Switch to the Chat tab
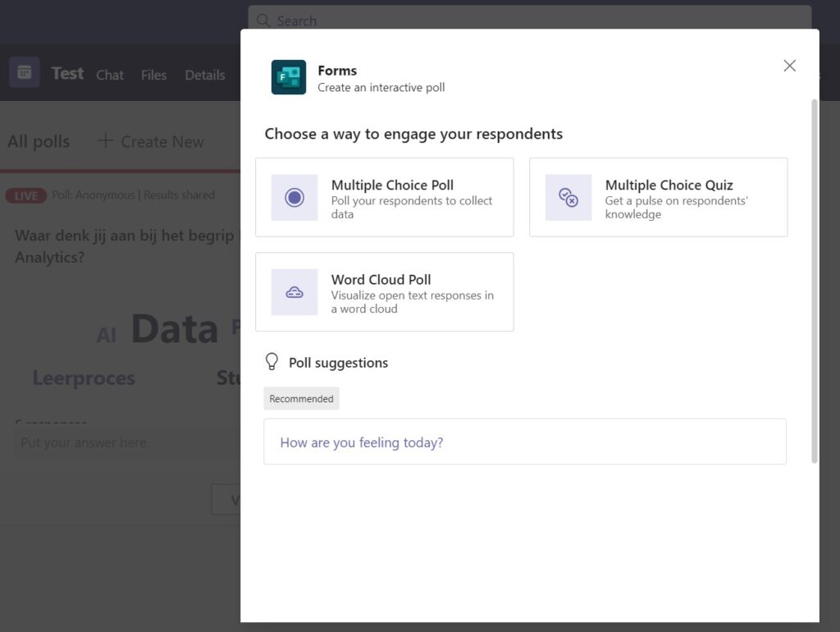 click(110, 75)
